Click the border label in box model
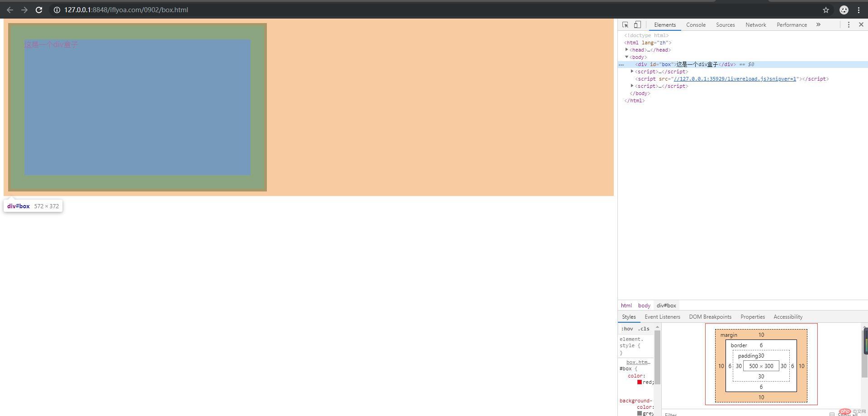The height and width of the screenshot is (416, 868). coord(739,345)
